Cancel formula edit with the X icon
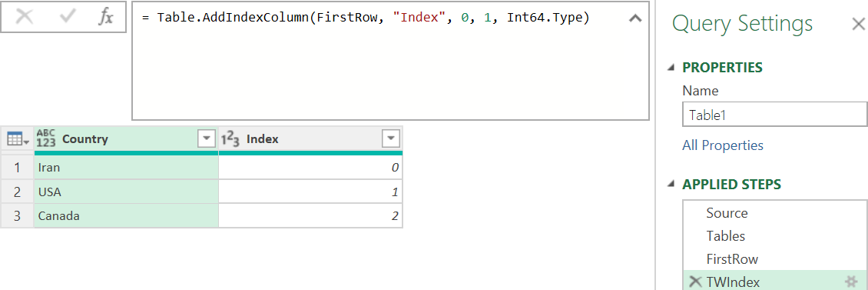Viewport: 868px width, 290px height. point(25,17)
